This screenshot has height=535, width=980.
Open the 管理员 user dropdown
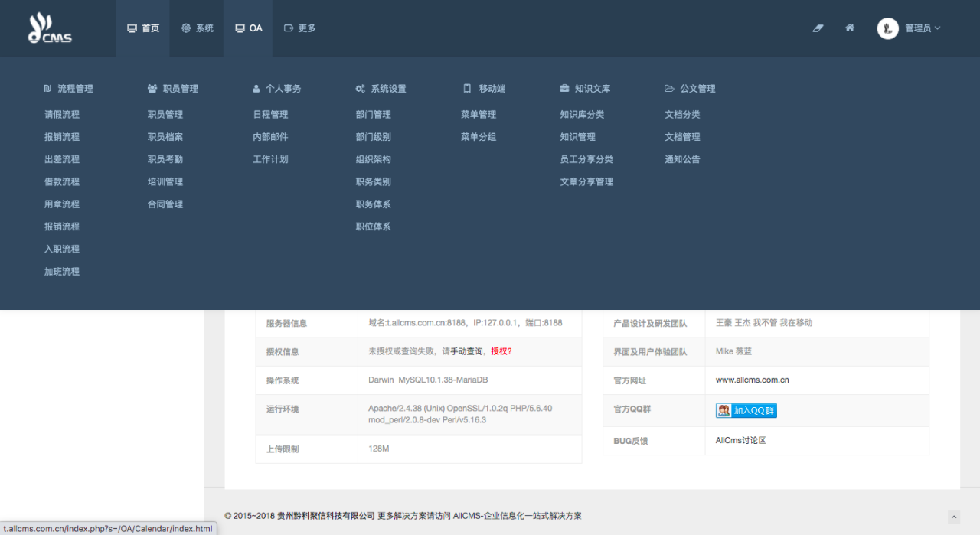point(922,28)
